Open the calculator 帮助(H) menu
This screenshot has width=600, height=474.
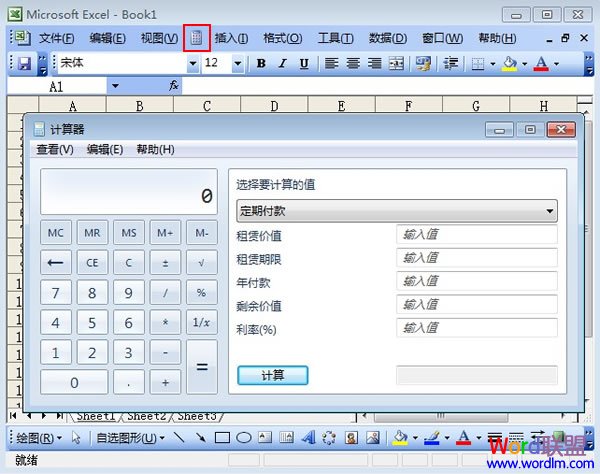click(x=155, y=149)
